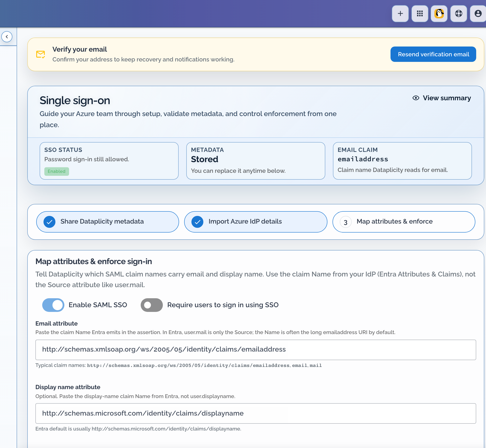
Task: Click the Display name attribute input field
Action: click(x=256, y=414)
